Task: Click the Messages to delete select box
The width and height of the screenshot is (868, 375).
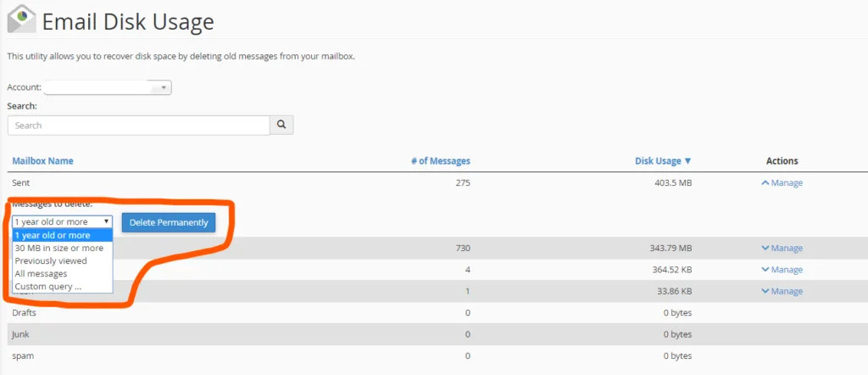Action: pos(62,222)
